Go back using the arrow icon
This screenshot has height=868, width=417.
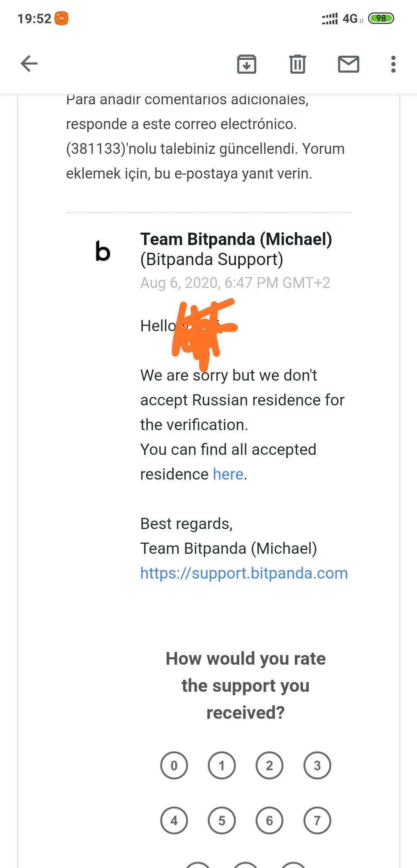[x=29, y=64]
